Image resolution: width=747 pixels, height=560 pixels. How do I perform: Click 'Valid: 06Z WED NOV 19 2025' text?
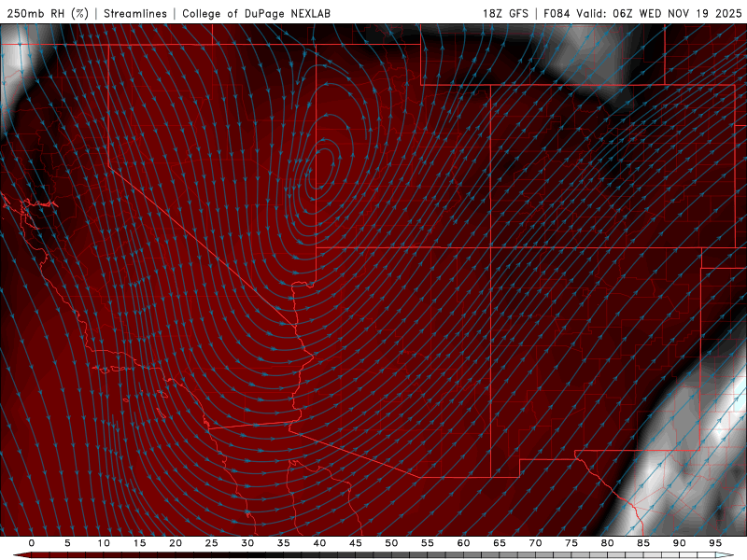pos(659,13)
